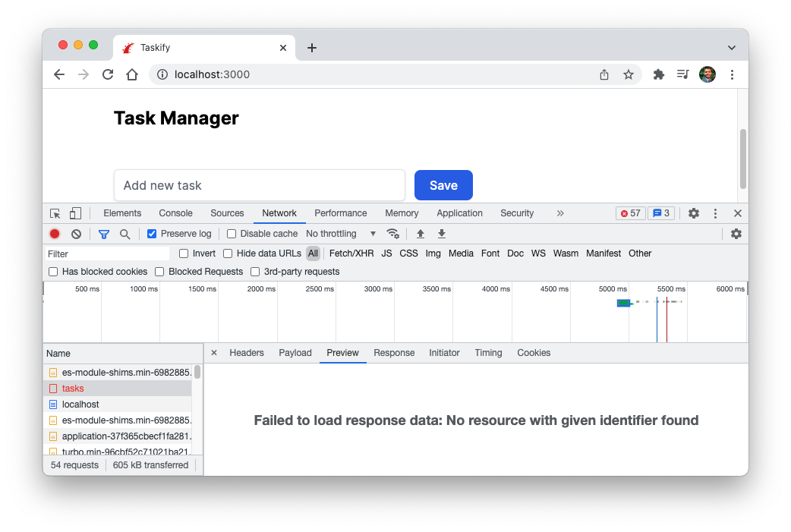
Task: Check the Disable cache checkbox
Action: click(x=231, y=233)
